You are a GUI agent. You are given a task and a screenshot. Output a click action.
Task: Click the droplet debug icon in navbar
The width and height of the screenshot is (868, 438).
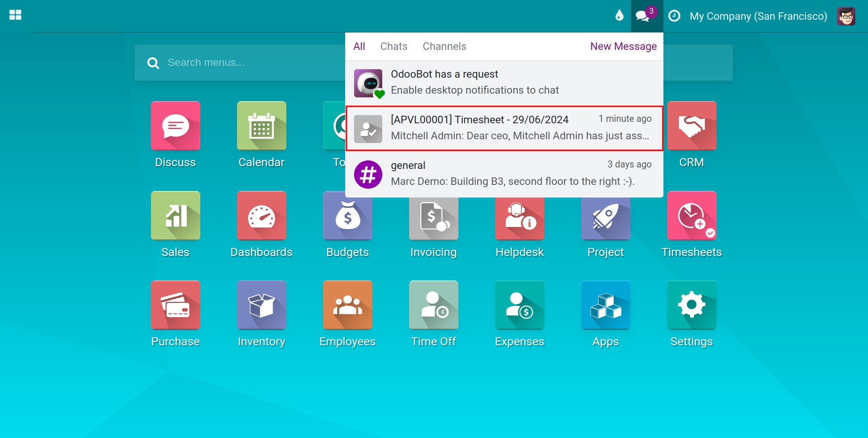pos(619,16)
